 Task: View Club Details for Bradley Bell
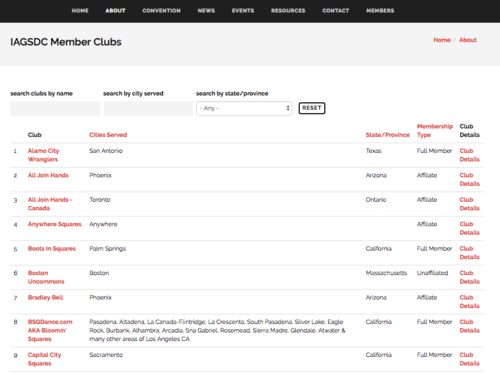[x=469, y=302]
